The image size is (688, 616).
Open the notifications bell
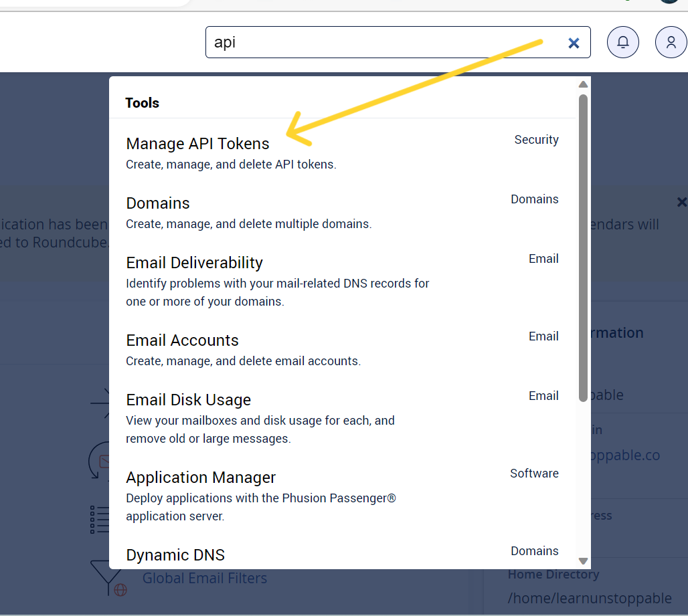pos(622,43)
